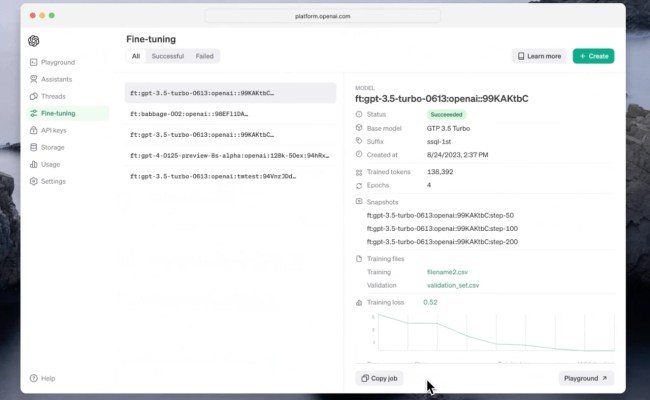Image resolution: width=650 pixels, height=400 pixels.
Task: Open Playground from the sidebar
Action: coord(68,62)
